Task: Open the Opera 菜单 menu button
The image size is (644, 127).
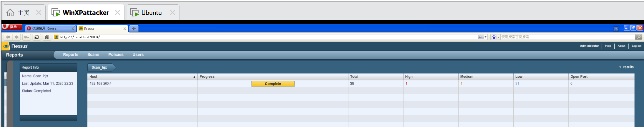Action: (12, 27)
